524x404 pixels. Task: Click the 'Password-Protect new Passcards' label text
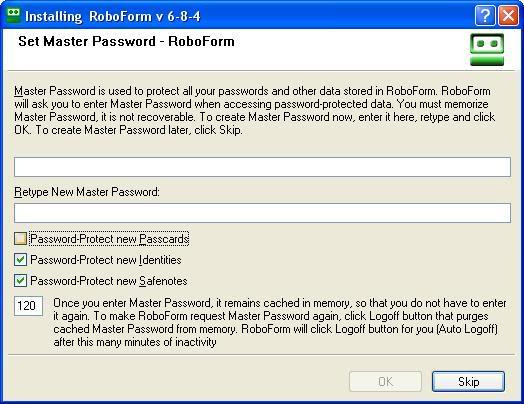[x=109, y=239]
